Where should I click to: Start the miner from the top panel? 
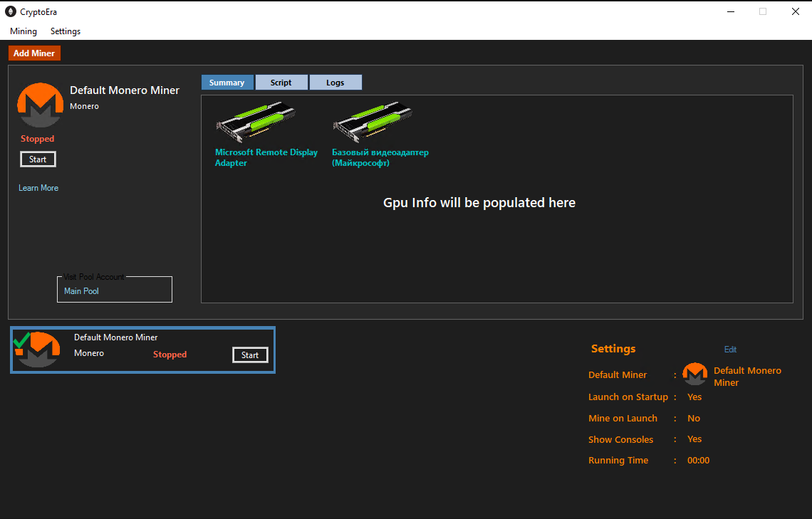38,159
